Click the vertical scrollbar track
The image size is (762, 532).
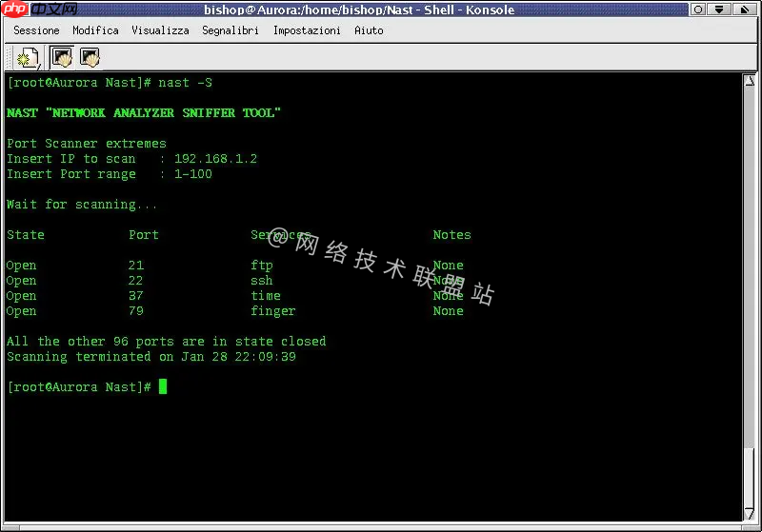pos(750,267)
